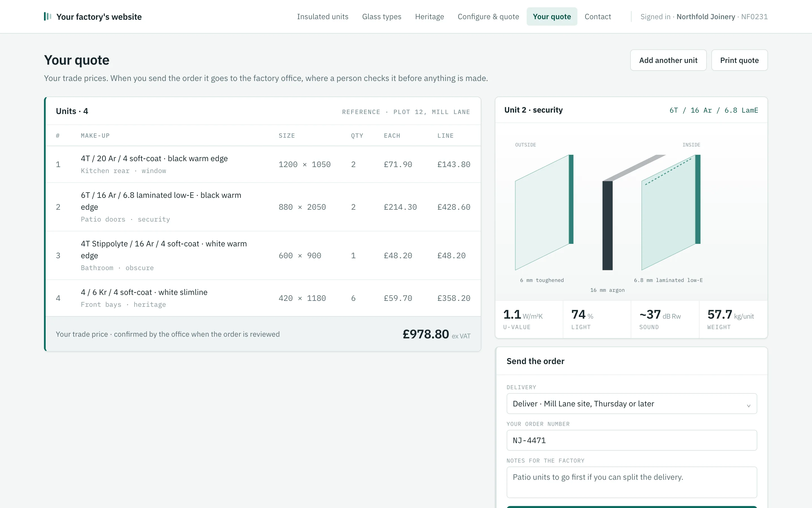Expand the Delivery dropdown chevron
Screen dimensions: 812x508
(x=748, y=406)
